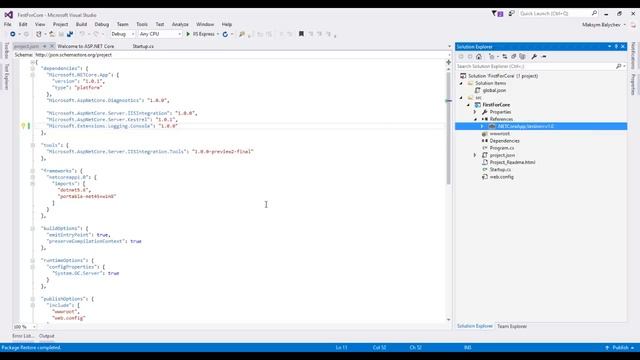Click Publish in the status bar

coord(620,348)
